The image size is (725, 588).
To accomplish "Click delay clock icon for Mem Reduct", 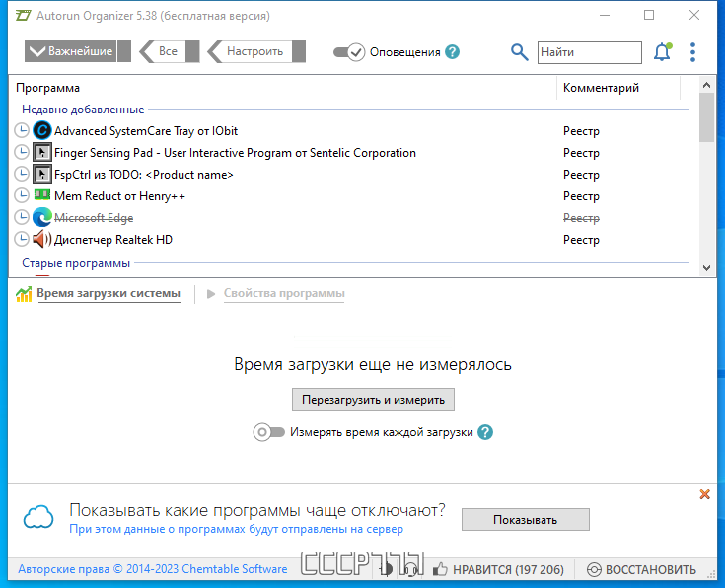I will tap(22, 196).
